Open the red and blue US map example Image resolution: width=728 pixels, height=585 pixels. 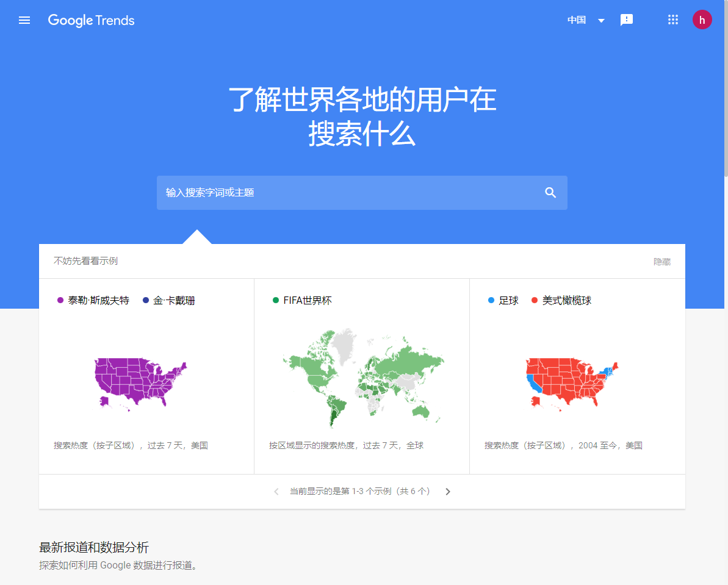point(572,384)
